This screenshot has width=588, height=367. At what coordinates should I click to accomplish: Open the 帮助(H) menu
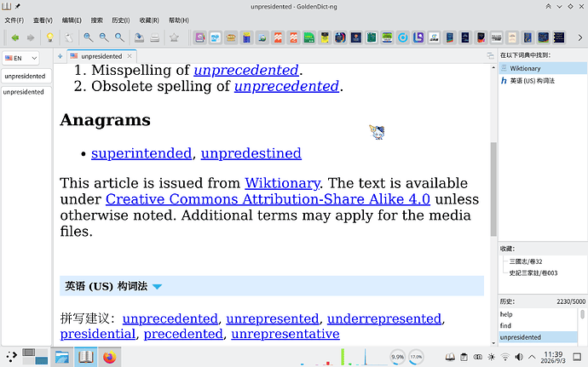179,20
